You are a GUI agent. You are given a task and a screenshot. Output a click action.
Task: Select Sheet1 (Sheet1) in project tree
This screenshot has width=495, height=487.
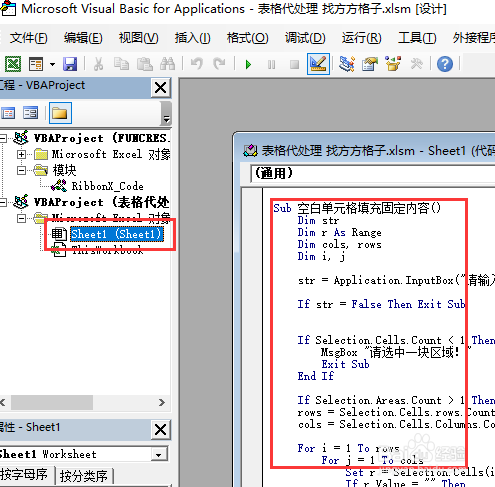click(117, 234)
